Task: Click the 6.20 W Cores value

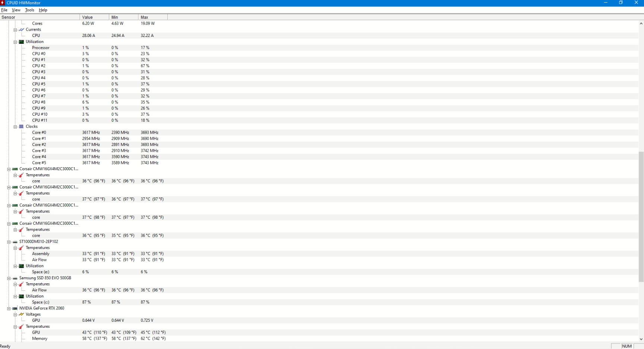Action: click(88, 24)
